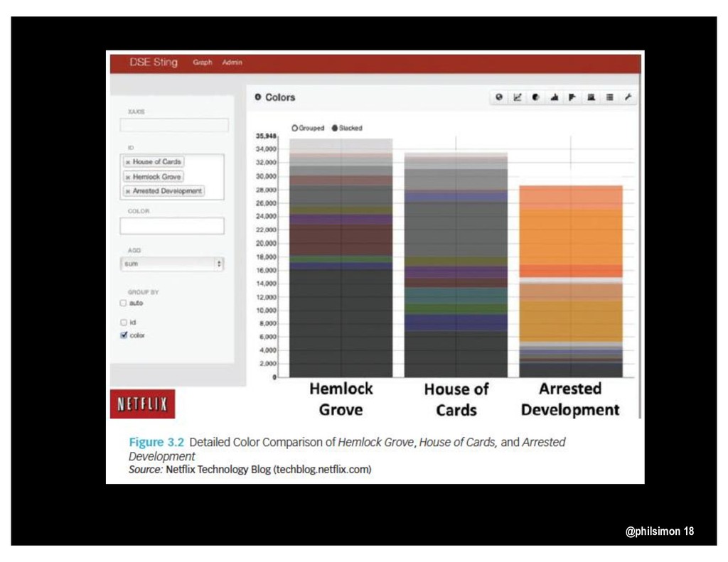
Task: Click the Colors panel title
Action: [280, 97]
